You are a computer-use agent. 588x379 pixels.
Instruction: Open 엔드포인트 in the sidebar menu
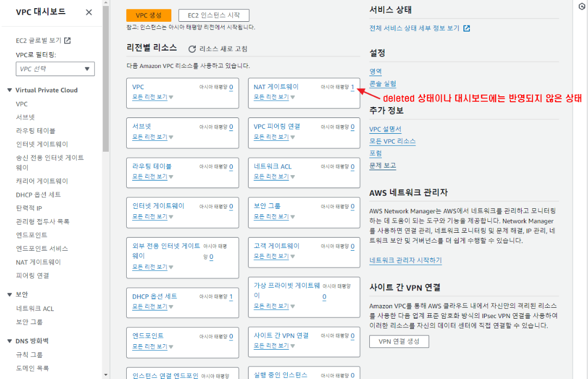[32, 235]
